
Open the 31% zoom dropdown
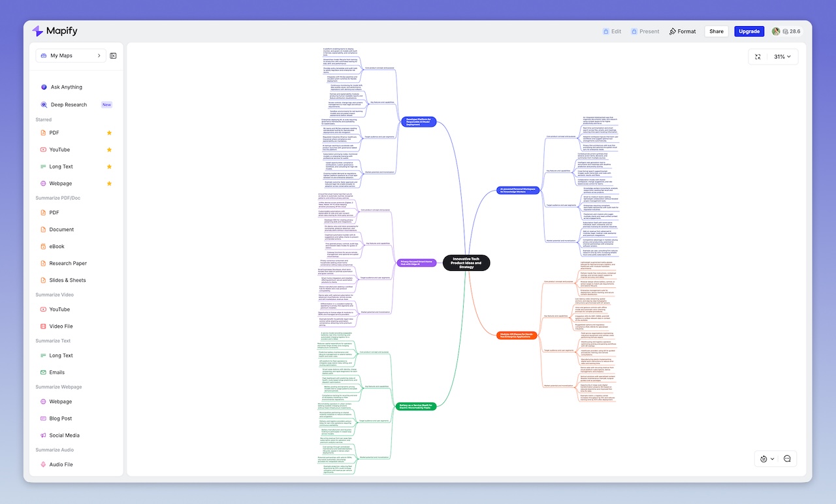782,56
